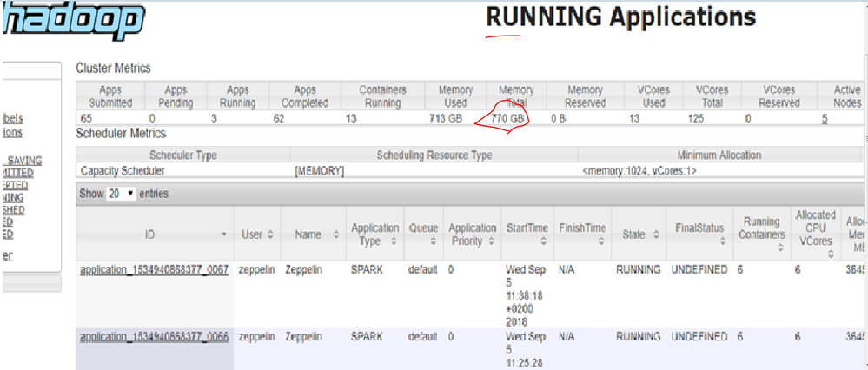This screenshot has height=370, width=868.
Task: Click the Containers Running metrics header
Action: [x=383, y=96]
